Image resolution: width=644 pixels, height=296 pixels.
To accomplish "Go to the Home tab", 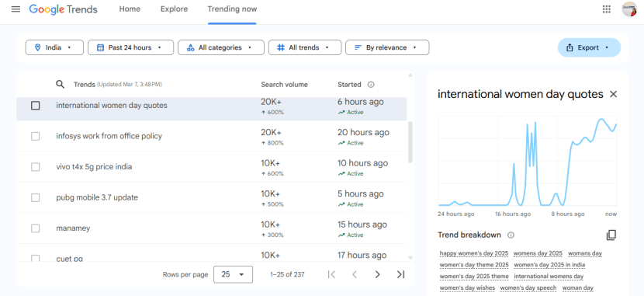I will click(x=130, y=9).
